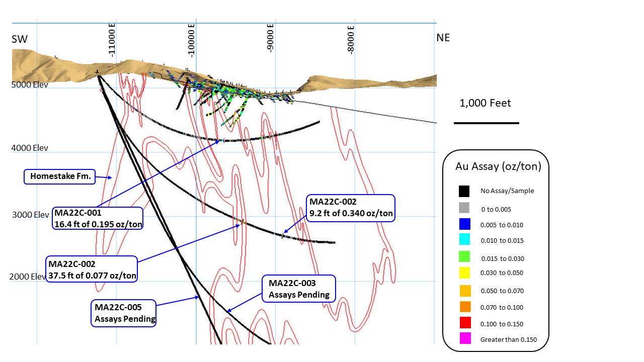Select the MA22C-001 16.4 ft callout box
The height and width of the screenshot is (362, 644).
point(98,219)
